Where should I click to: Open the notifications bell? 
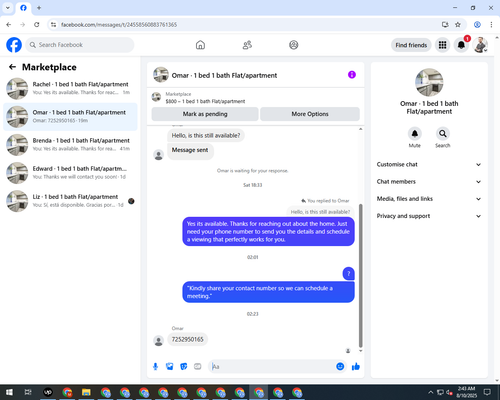click(x=461, y=45)
